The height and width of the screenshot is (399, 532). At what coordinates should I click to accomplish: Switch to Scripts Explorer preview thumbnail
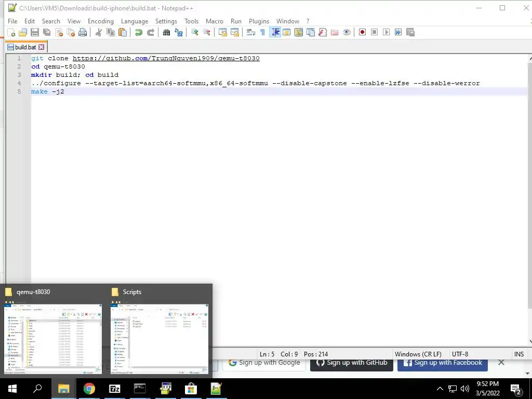coord(159,339)
